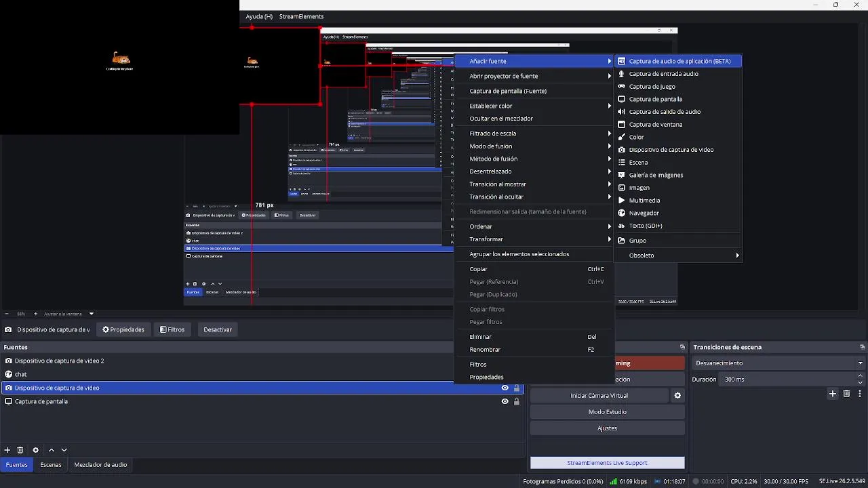Select monitor icon of Captura de pantalla submenu entry

621,99
